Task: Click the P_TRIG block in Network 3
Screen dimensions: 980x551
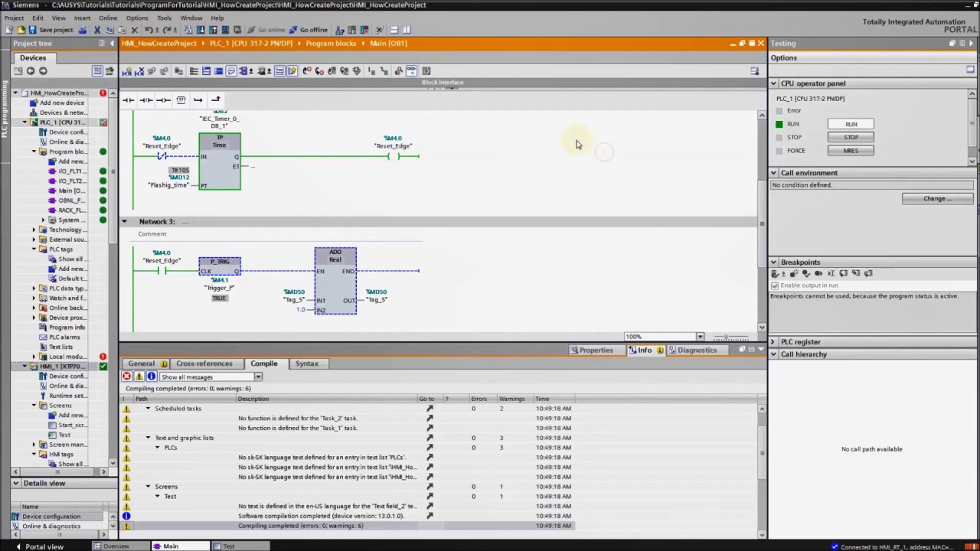Action: click(x=220, y=266)
